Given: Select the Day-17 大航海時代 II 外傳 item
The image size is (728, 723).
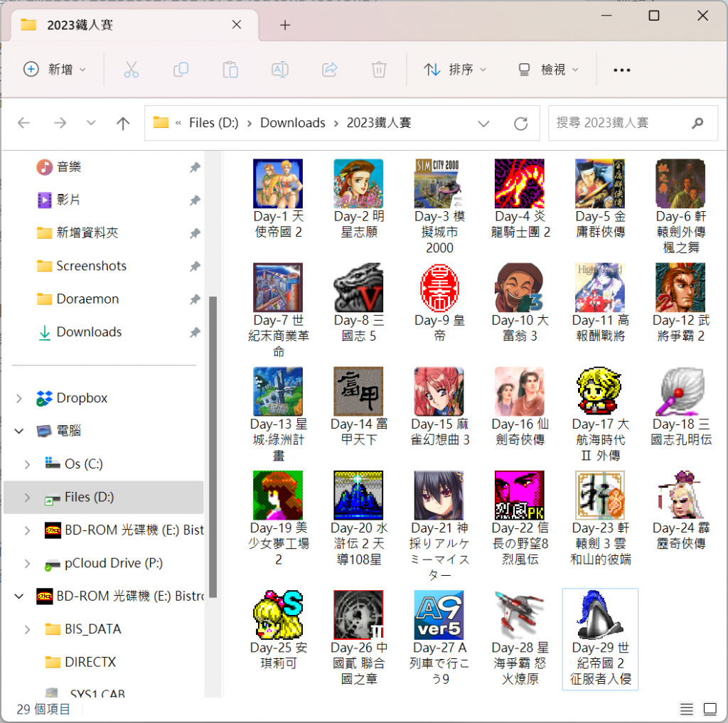Looking at the screenshot, I should click(600, 414).
